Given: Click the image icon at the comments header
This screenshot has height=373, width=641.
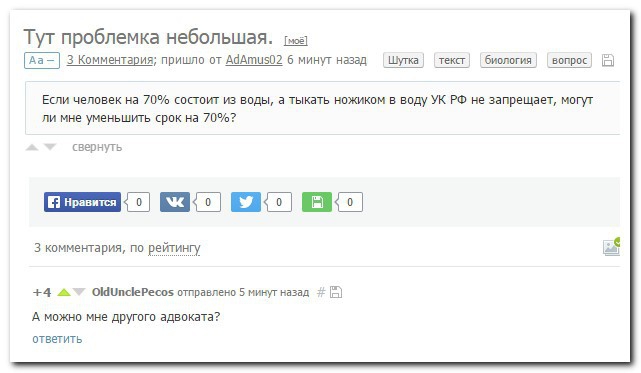Looking at the screenshot, I should [x=611, y=247].
